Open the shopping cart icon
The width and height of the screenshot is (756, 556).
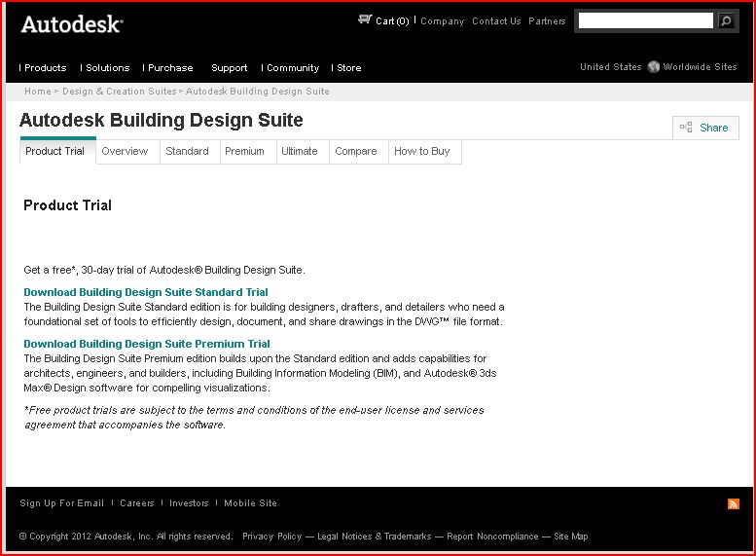click(365, 19)
